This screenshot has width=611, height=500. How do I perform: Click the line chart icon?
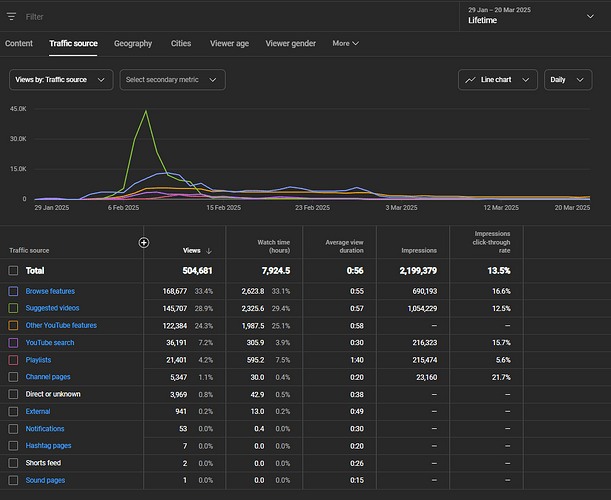click(471, 80)
